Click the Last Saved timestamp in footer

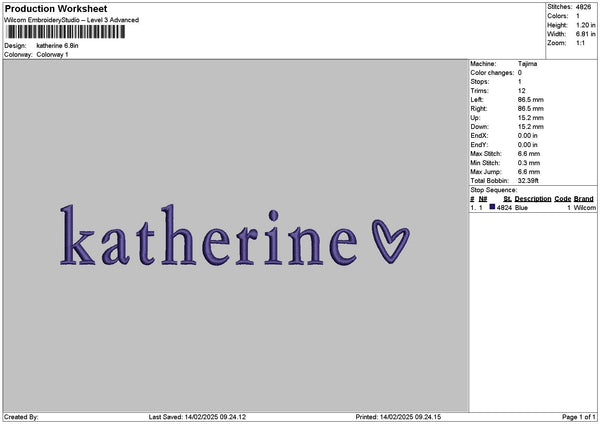(x=197, y=417)
